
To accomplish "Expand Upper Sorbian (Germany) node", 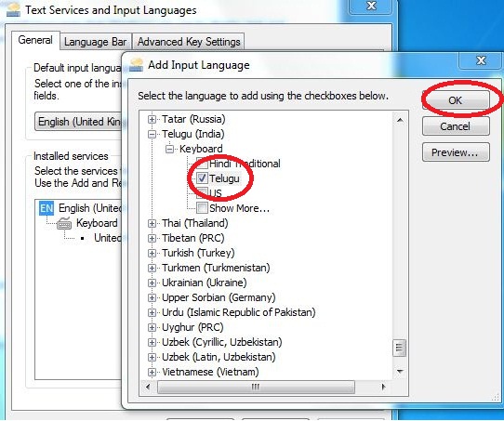I will pos(152,297).
